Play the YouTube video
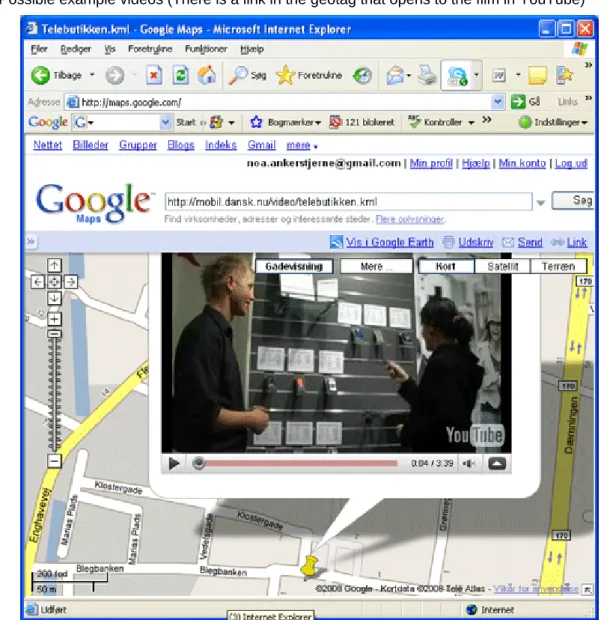Screen dimensions: 607x620 click(x=174, y=463)
